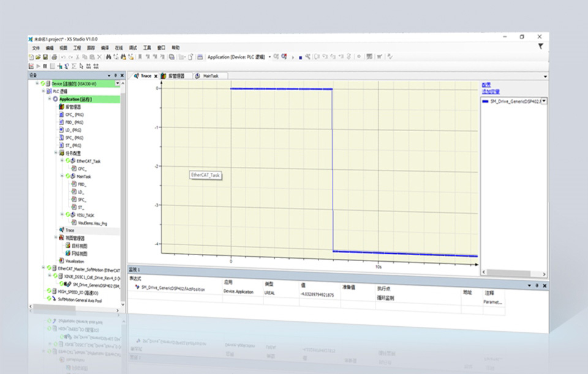The height and width of the screenshot is (374, 588).
Task: Click the Find binoculars icon in toolbar
Action: click(x=108, y=56)
